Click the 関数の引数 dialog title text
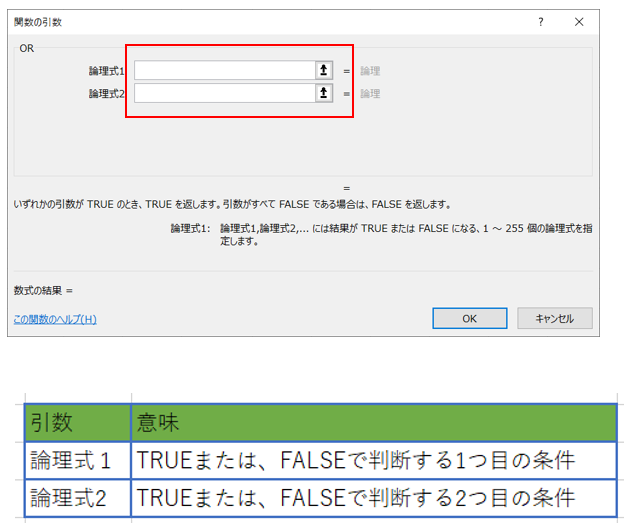627x524 pixels. pos(39,21)
